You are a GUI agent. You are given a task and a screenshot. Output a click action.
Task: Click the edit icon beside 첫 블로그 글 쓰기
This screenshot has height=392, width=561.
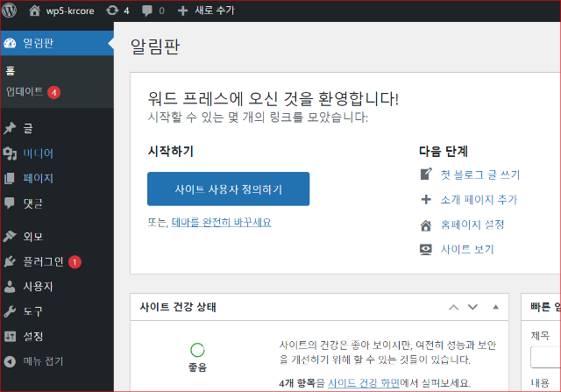point(426,175)
